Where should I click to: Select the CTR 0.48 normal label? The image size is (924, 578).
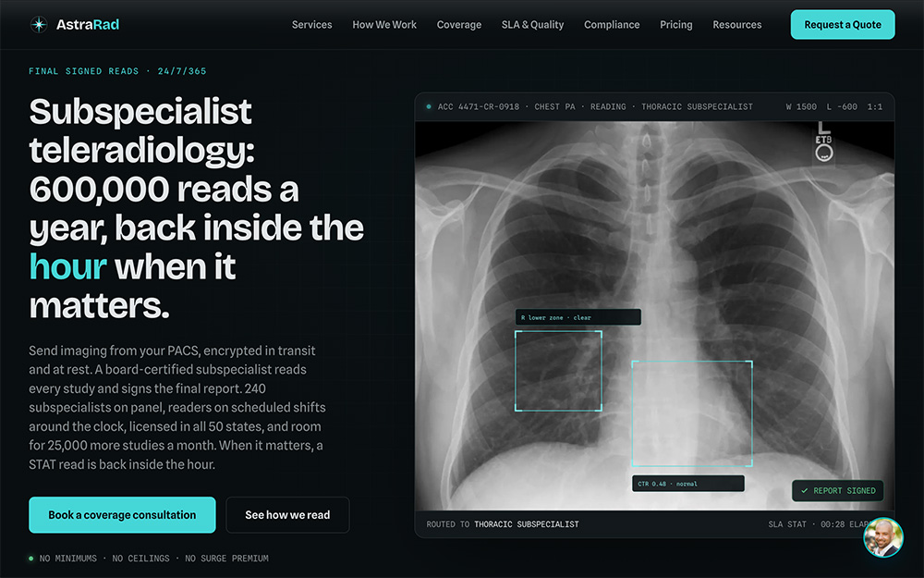(687, 484)
